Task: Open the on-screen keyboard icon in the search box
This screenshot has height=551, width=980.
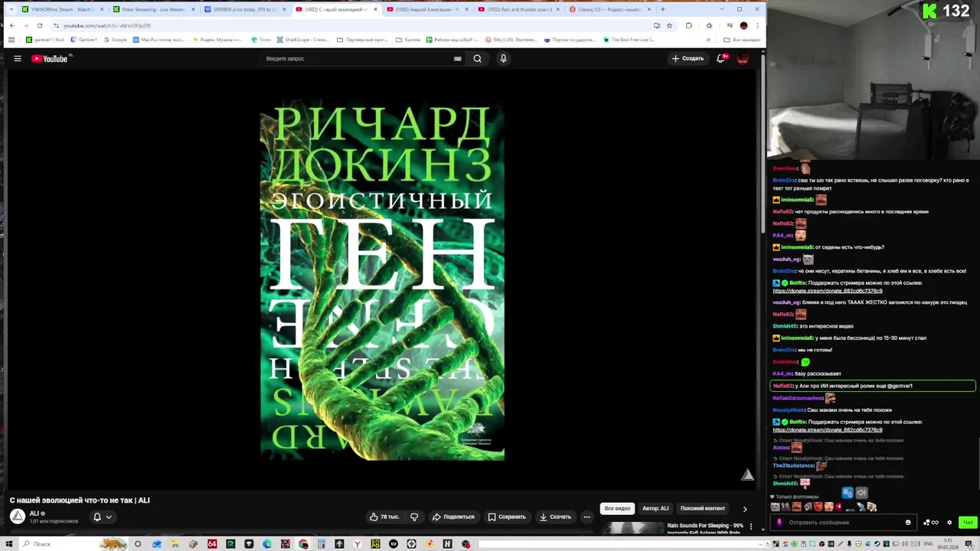Action: pos(457,59)
